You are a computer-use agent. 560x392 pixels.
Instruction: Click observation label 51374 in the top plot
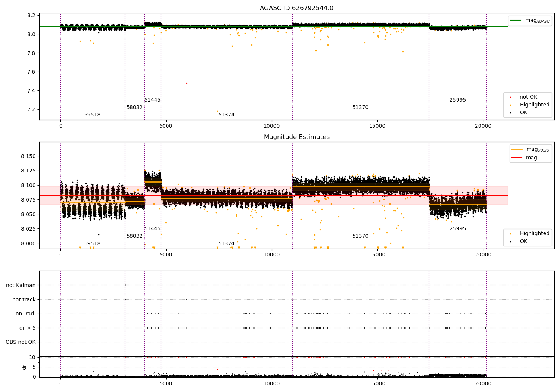tap(226, 115)
